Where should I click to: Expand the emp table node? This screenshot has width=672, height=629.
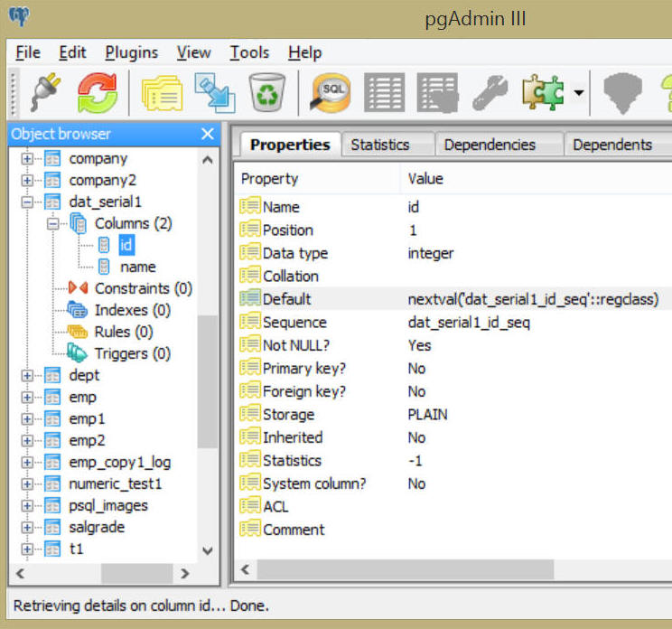(27, 397)
